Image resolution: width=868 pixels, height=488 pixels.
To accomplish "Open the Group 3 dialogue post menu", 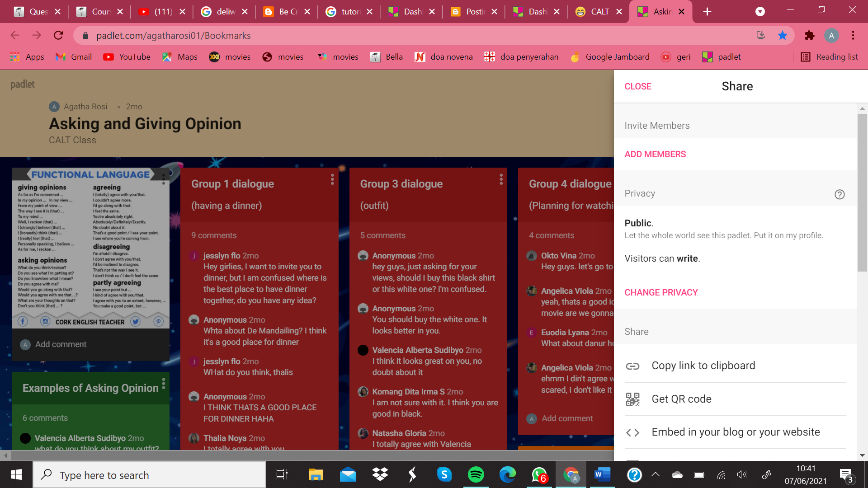I will coord(501,179).
